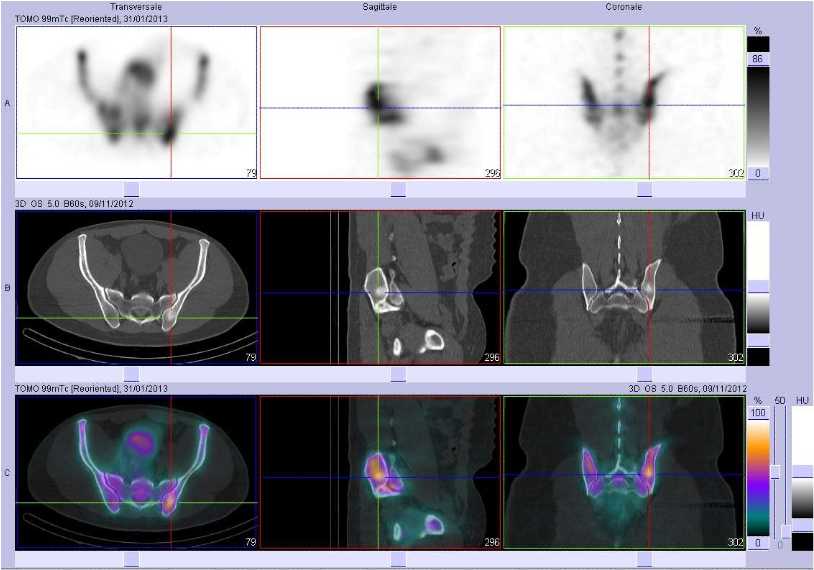
Task: Click the '3D OS 5.0 B60s, 09/11/2012' label above row C
Action: [x=687, y=388]
